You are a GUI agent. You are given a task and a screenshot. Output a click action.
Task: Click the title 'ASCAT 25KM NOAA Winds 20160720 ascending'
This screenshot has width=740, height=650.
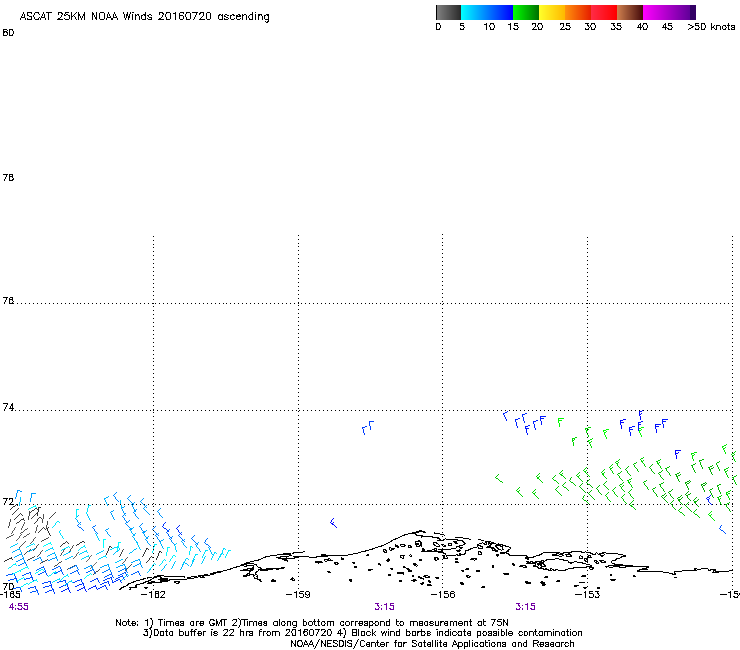pyautogui.click(x=144, y=17)
